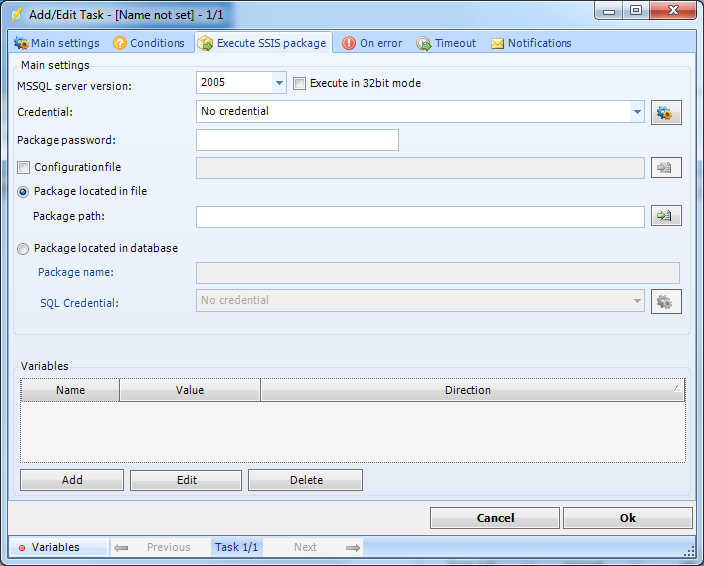Go to the On error tab
The image size is (704, 566).
coord(372,43)
